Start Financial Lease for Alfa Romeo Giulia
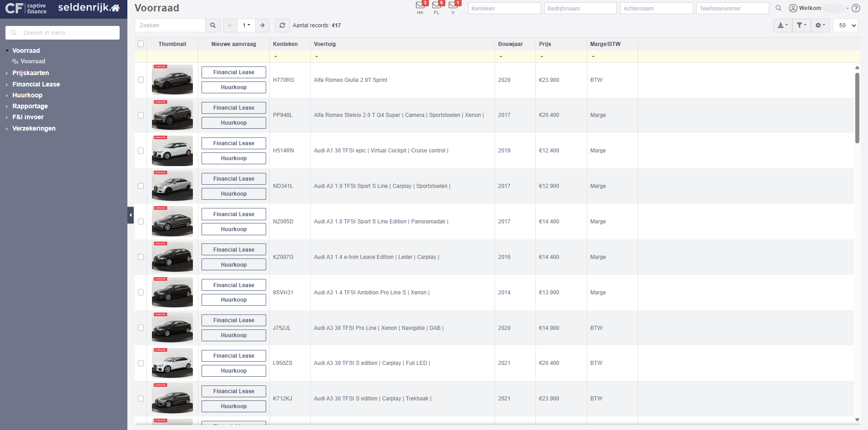 (234, 72)
